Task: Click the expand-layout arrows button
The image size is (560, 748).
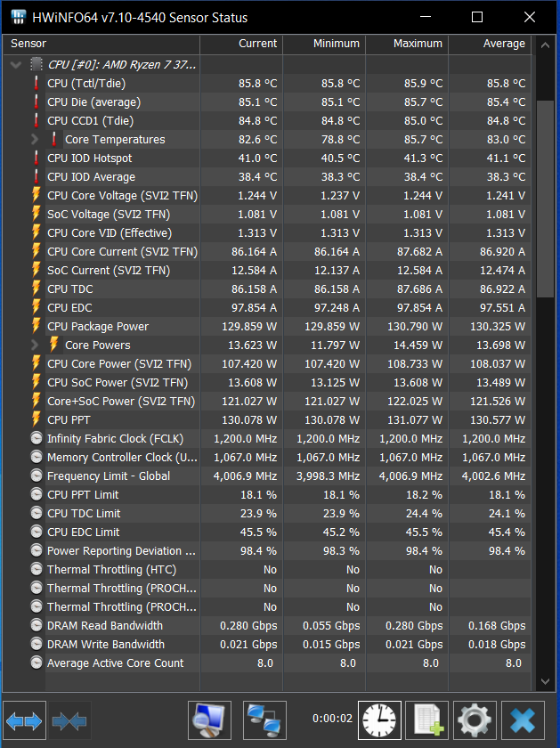Action: pyautogui.click(x=24, y=720)
